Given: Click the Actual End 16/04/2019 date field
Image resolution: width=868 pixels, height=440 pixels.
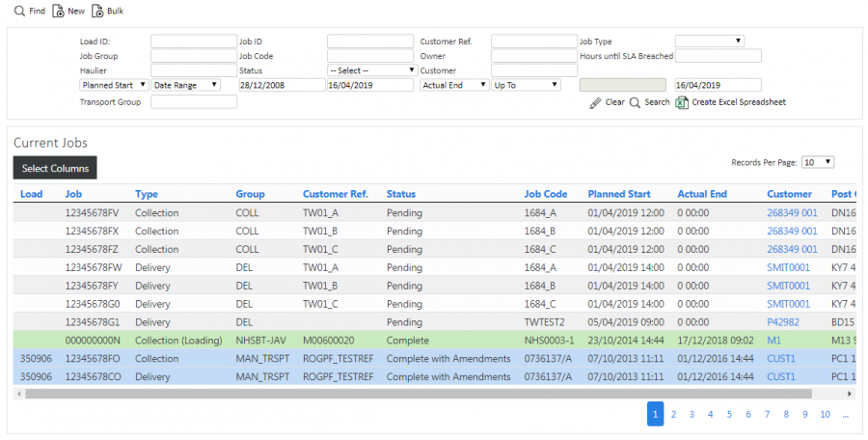Looking at the screenshot, I should [718, 85].
